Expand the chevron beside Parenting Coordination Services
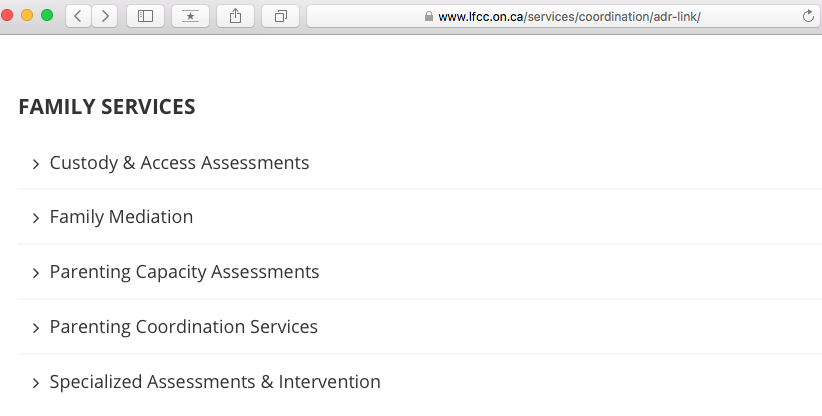Image resolution: width=822 pixels, height=416 pixels. pos(35,328)
